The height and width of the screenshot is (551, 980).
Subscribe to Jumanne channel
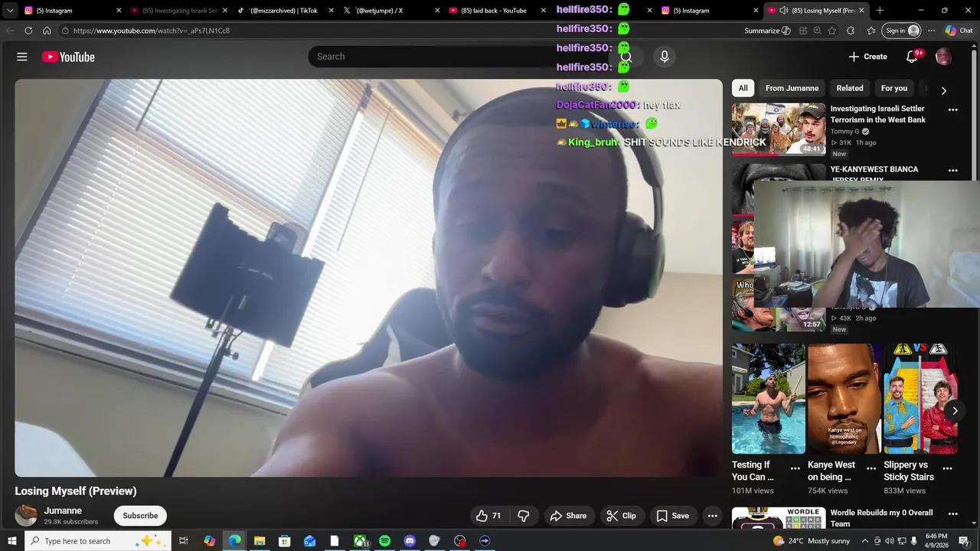pos(140,516)
